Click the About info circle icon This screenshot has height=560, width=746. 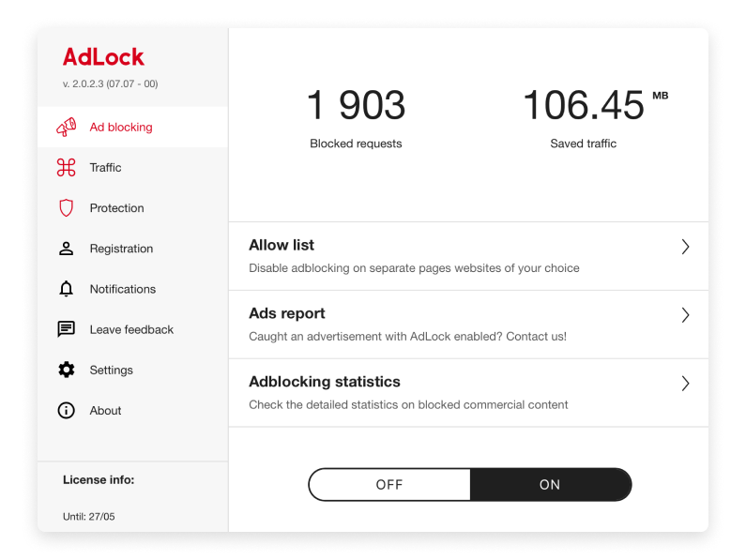[66, 410]
